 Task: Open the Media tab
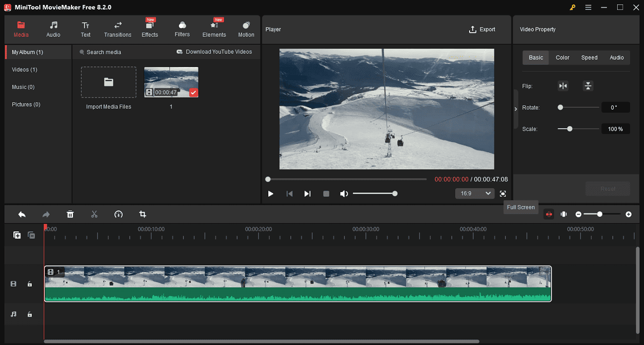pyautogui.click(x=21, y=29)
